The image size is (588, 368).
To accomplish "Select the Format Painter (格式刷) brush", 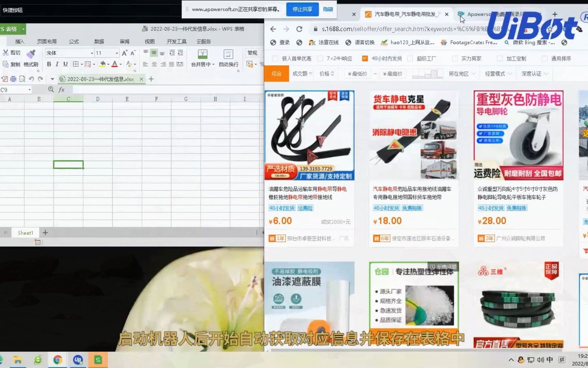I will 31,53.
